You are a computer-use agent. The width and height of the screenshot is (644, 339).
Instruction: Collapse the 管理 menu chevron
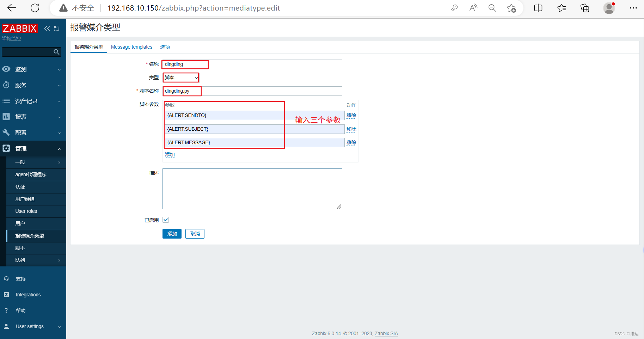[59, 149]
